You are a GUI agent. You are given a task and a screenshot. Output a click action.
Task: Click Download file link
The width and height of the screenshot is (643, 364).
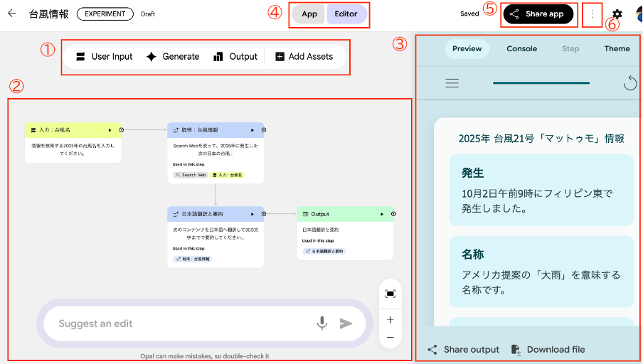548,349
